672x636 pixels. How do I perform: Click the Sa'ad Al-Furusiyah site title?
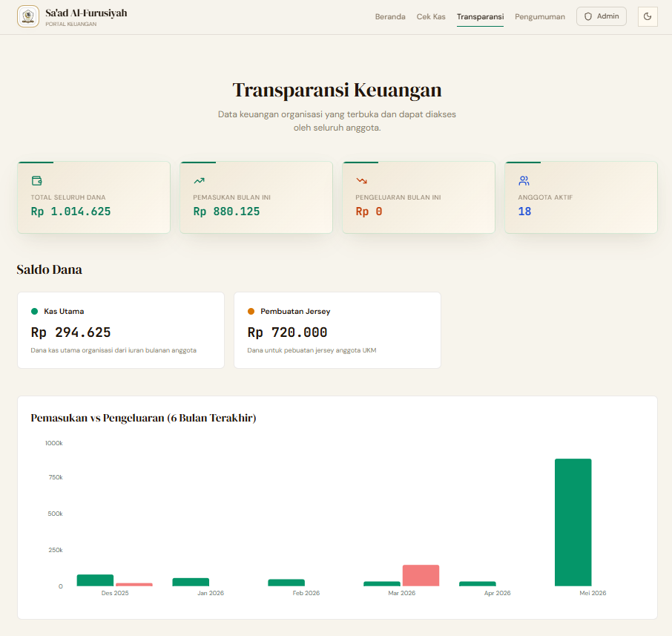coord(86,13)
